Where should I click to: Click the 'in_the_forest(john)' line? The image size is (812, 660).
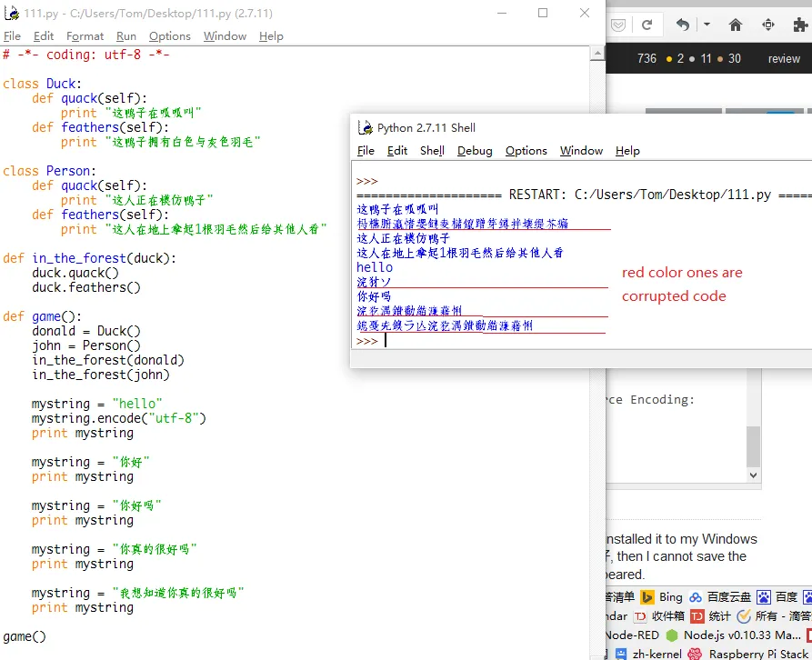coord(100,375)
